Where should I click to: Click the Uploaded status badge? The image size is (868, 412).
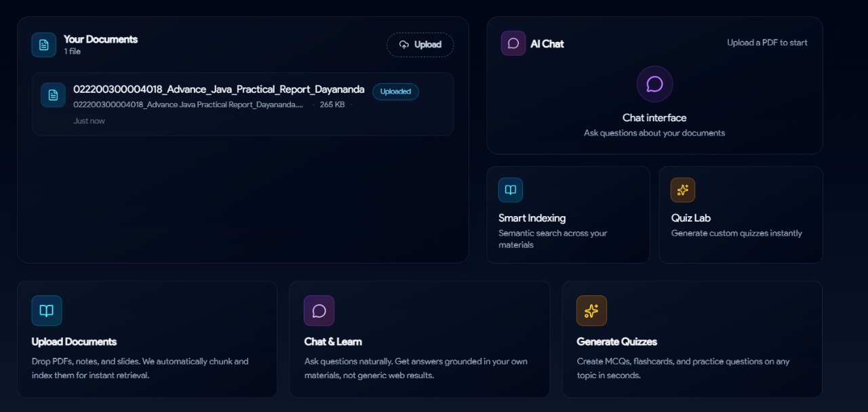coord(395,91)
